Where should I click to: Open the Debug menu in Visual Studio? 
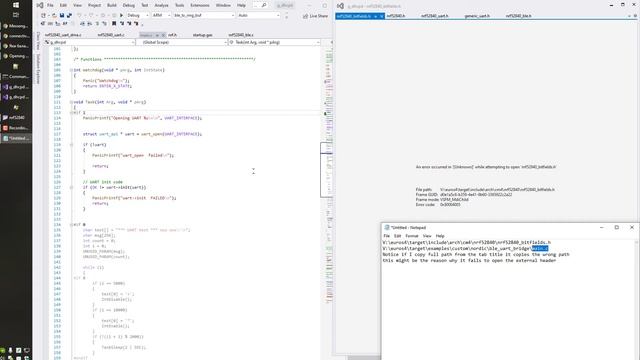(x=129, y=5)
